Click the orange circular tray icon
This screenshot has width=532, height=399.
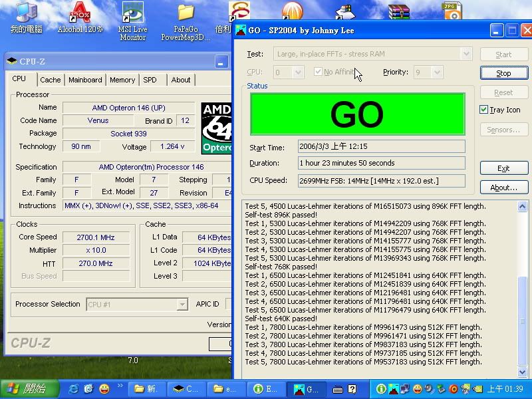tap(454, 389)
